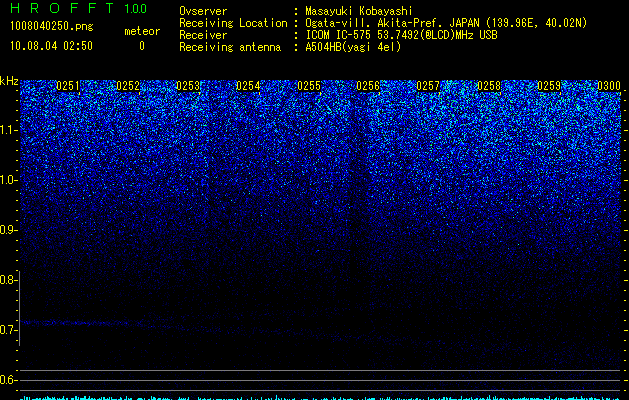This screenshot has height=400, width=629.
Task: Click the 0253 time marker
Action: [x=188, y=86]
